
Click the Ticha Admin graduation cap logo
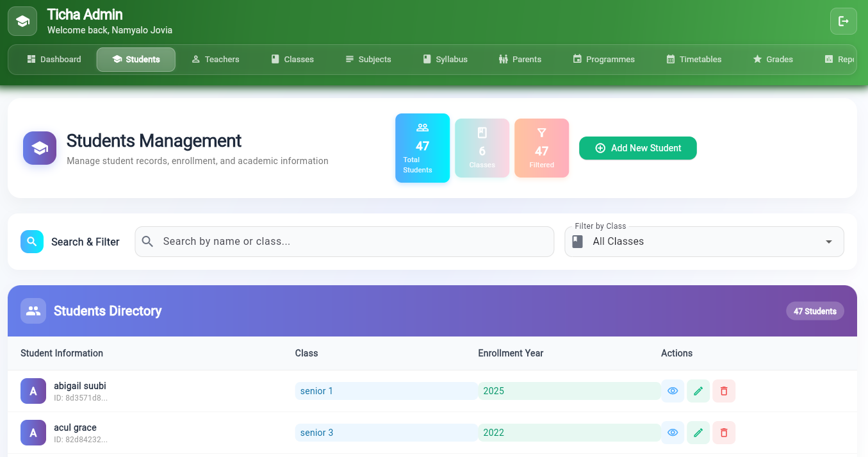coord(22,21)
